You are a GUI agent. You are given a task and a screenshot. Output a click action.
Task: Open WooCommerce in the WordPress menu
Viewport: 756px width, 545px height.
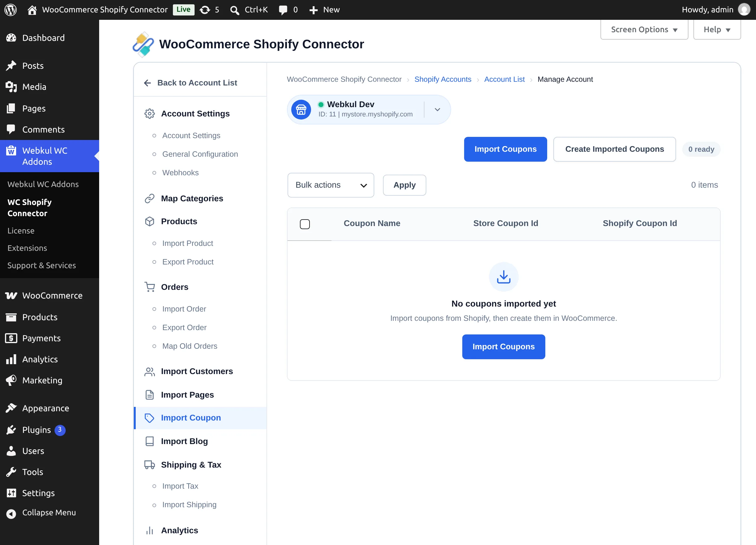pyautogui.click(x=50, y=296)
